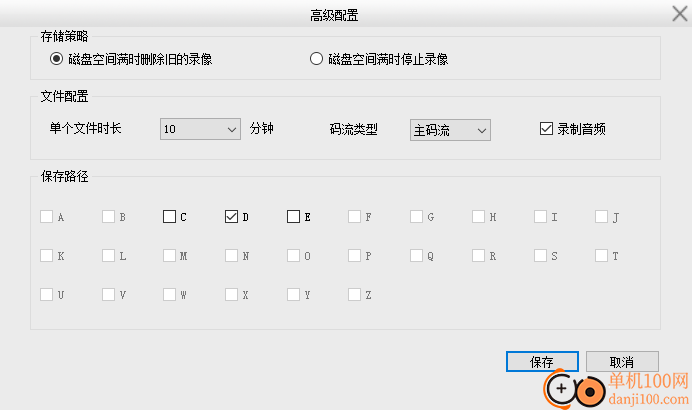Viewport: 692px width, 410px height.
Task: Click disabled drive J checkbox
Action: tap(601, 217)
